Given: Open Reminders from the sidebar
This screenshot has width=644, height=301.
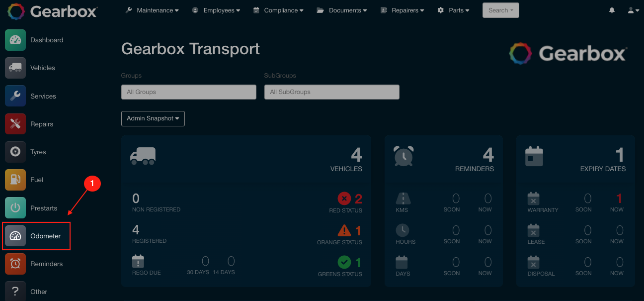Looking at the screenshot, I should pos(47,264).
